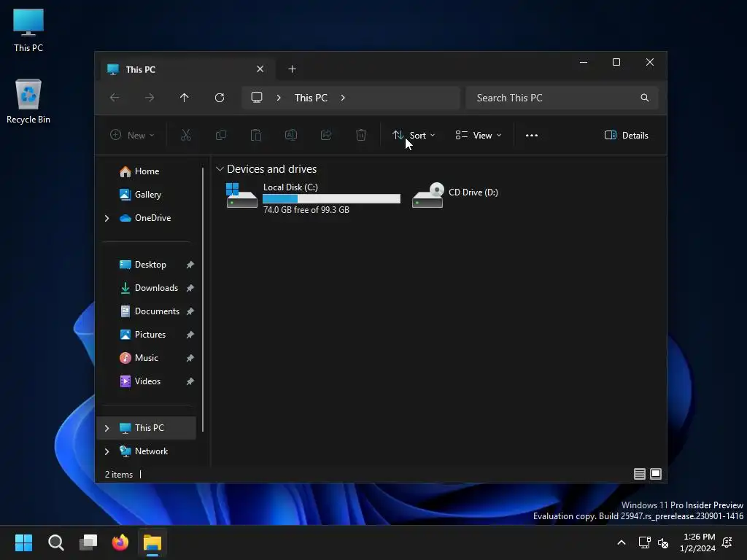Open the Sort dropdown
747x560 pixels.
[414, 135]
